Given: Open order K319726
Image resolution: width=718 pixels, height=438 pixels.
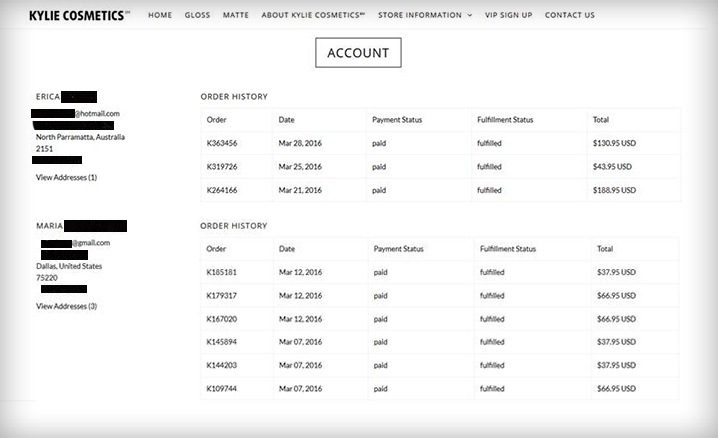Looking at the screenshot, I should click(222, 167).
